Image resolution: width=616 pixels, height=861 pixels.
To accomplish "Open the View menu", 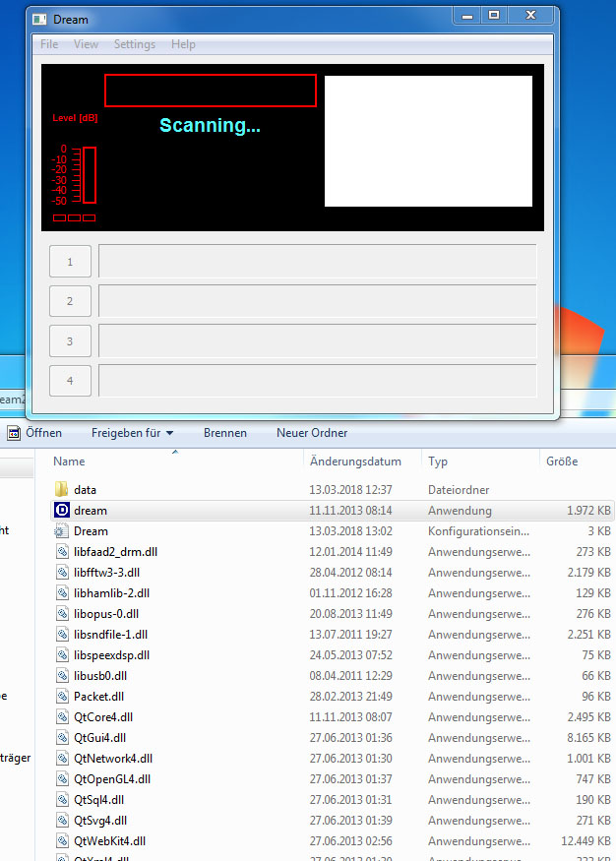I will coord(86,44).
